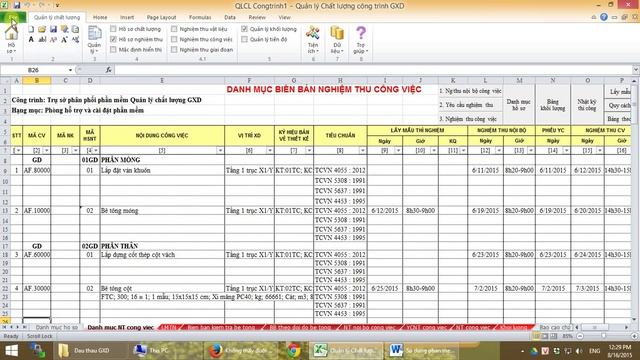This screenshot has width=640, height=360.
Task: Click the zoom in plus button
Action: 634,336
